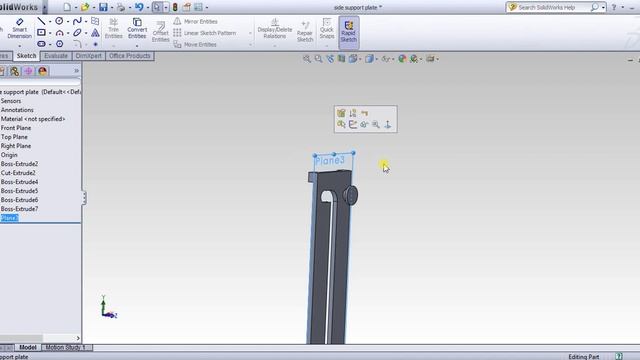Click Normal To icon in context toolbar
This screenshot has width=640, height=360.
tap(387, 124)
